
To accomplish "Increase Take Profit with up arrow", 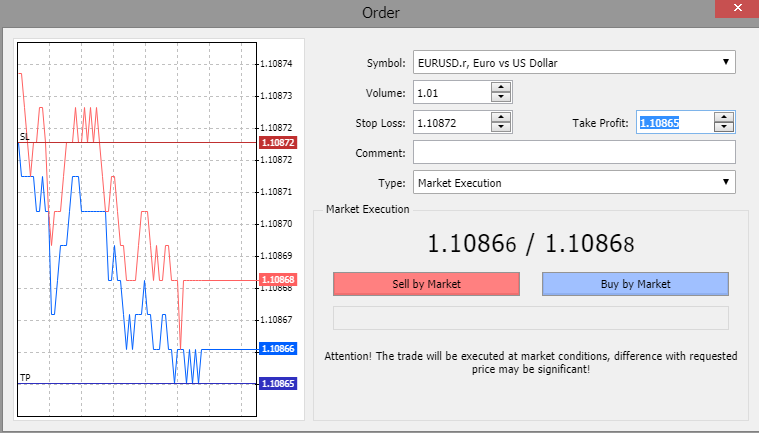I will point(724,117).
